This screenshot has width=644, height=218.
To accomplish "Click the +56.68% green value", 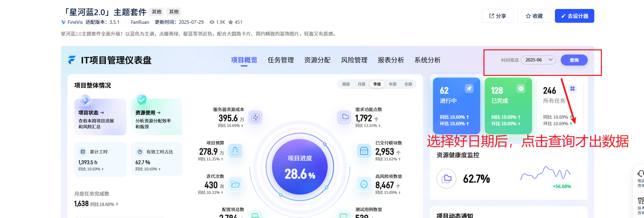I will (562, 187).
